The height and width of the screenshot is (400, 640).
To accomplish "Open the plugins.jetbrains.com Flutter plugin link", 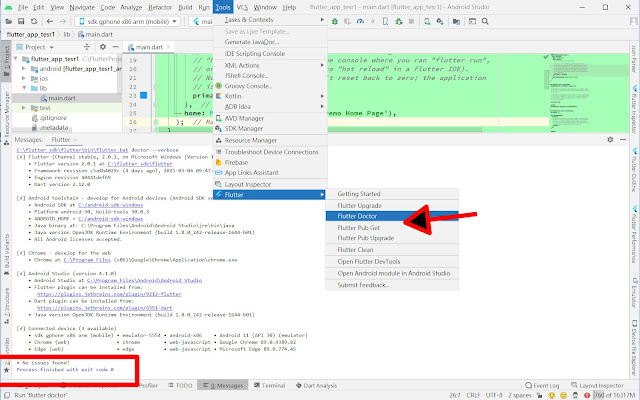I will (109, 294).
